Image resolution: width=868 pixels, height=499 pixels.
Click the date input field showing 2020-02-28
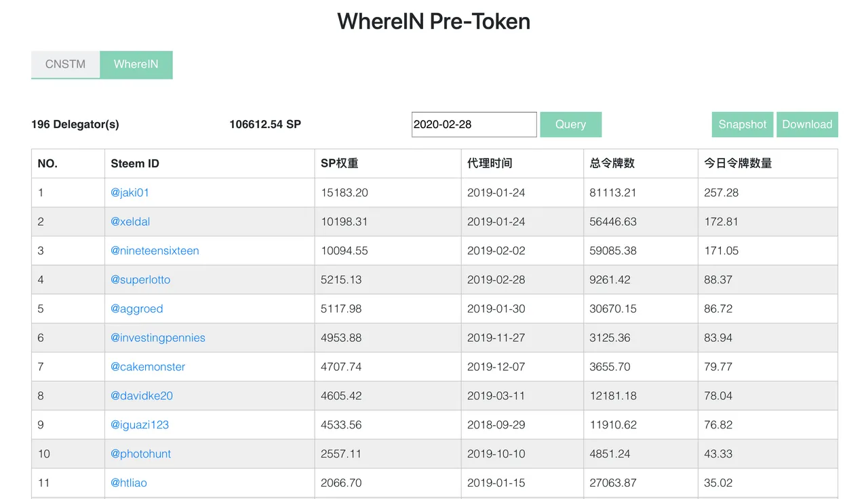point(473,124)
